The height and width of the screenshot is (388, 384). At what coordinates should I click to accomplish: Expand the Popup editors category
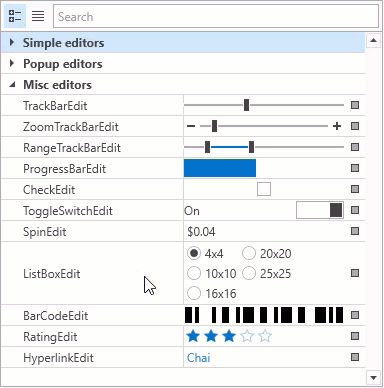pos(12,63)
